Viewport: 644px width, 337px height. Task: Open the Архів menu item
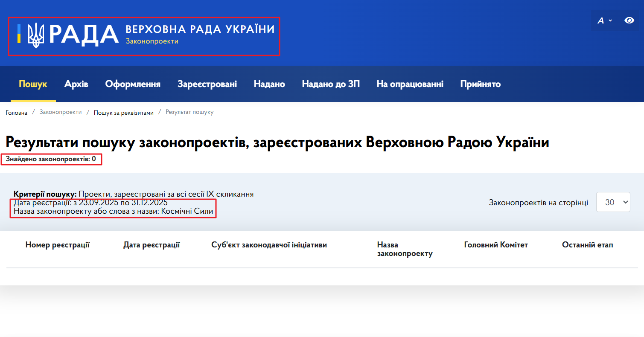pos(76,84)
